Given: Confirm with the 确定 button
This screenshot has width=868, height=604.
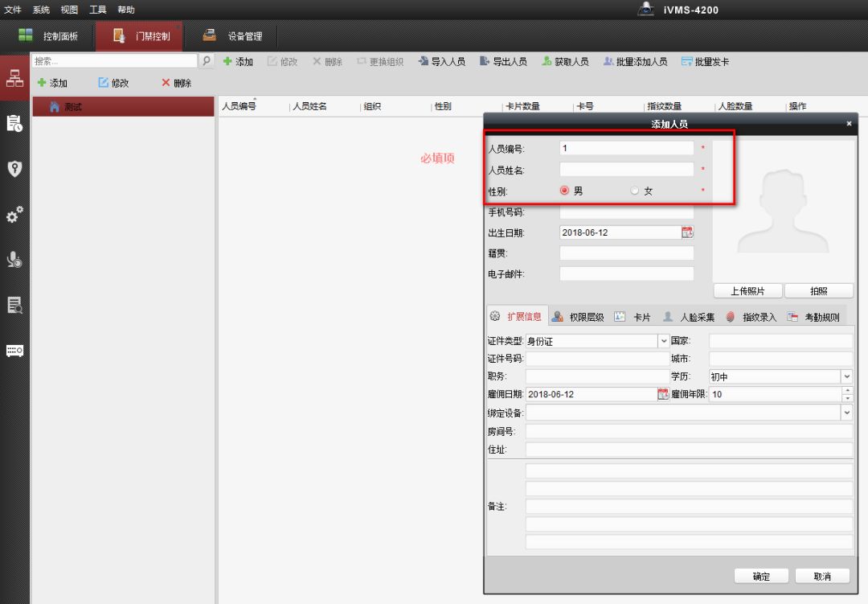Looking at the screenshot, I should 760,576.
